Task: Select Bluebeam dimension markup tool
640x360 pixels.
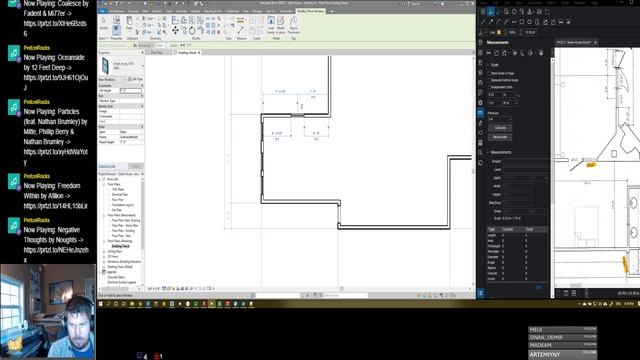Action: pos(514,22)
